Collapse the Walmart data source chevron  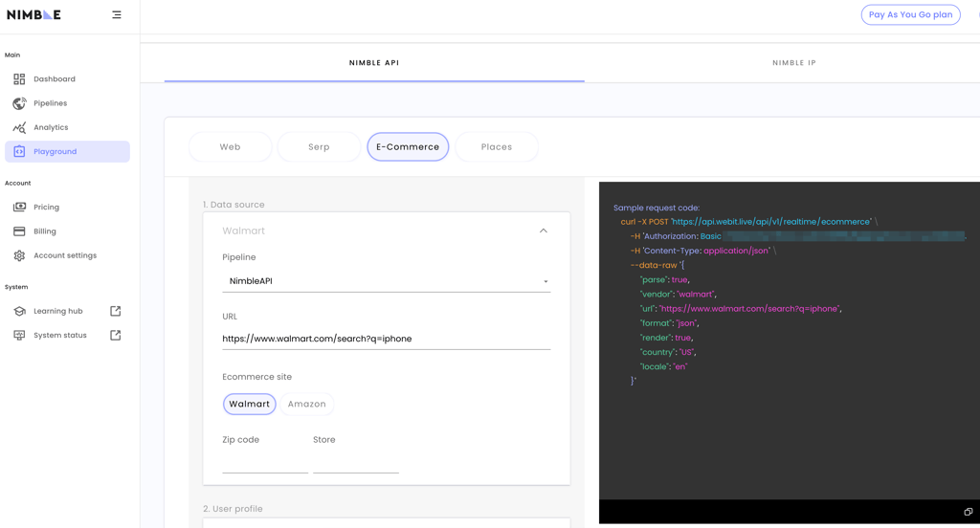pyautogui.click(x=544, y=231)
